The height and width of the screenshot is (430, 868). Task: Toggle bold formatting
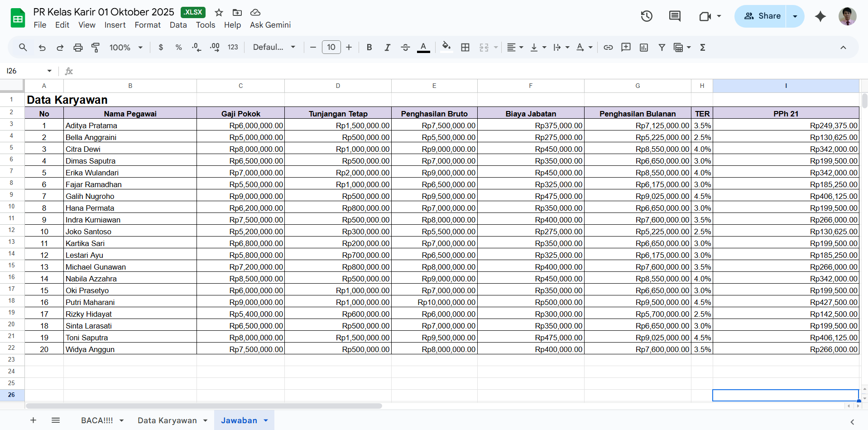369,48
